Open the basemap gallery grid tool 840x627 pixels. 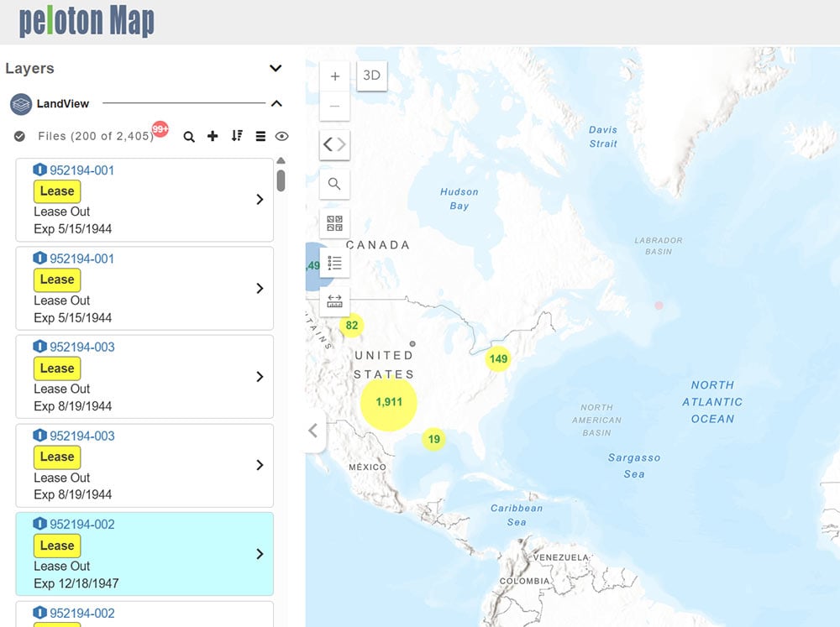(334, 223)
